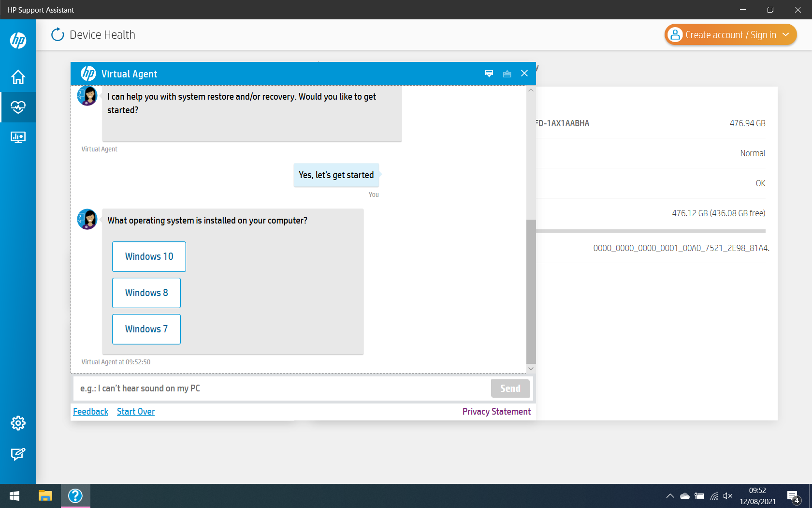Choose Windows 8 as operating system

pos(146,293)
